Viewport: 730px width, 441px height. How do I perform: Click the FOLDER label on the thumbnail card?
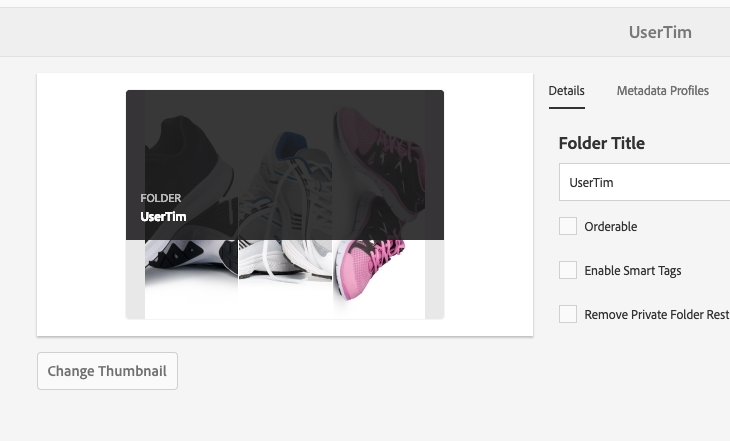pyautogui.click(x=161, y=198)
